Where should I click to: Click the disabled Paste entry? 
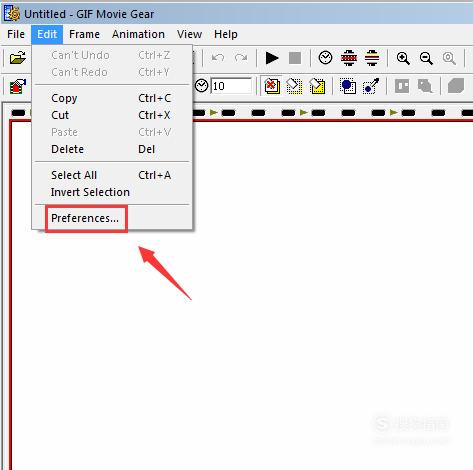pos(112,132)
